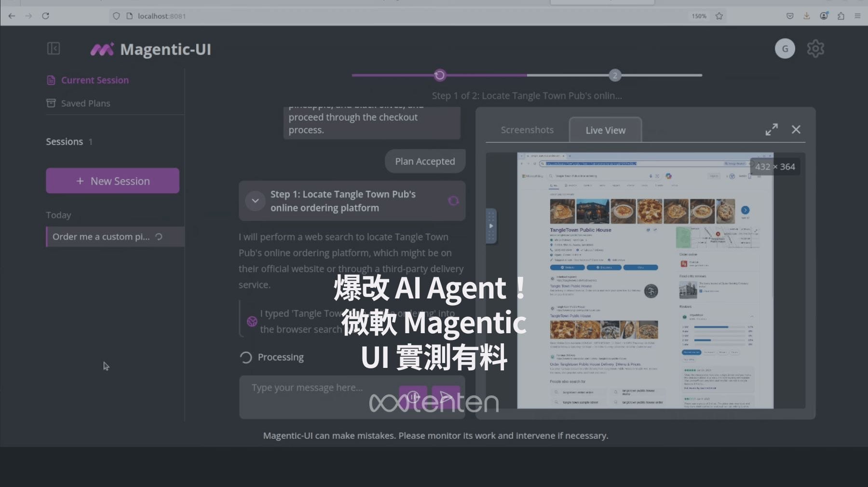
Task: Expand live view to fullscreen
Action: pyautogui.click(x=772, y=129)
